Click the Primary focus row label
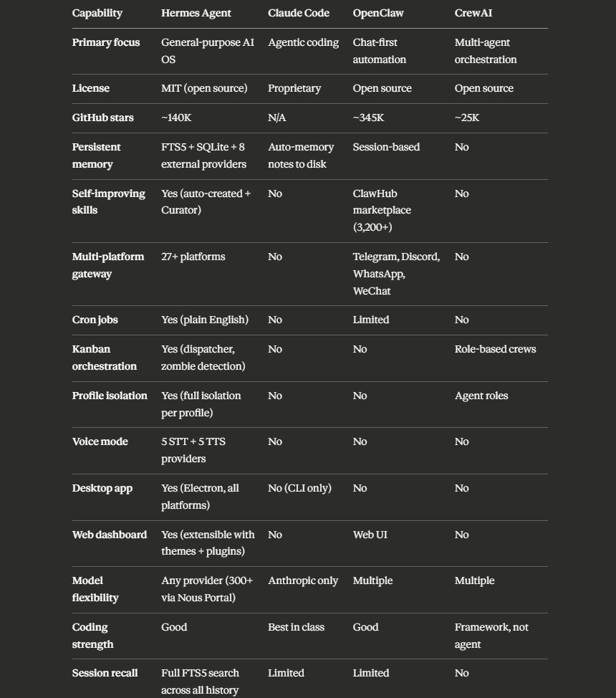The height and width of the screenshot is (698, 616). [106, 42]
